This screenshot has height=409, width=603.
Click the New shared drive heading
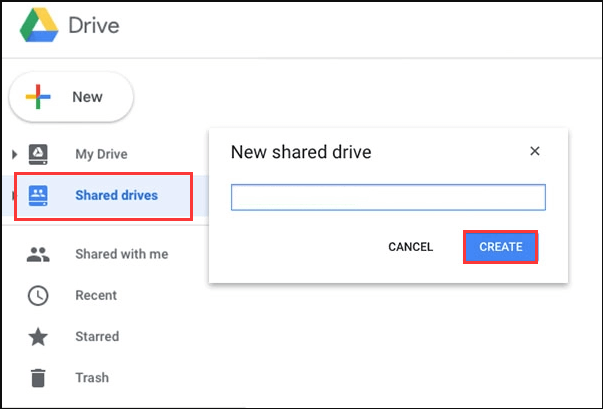[x=301, y=152]
